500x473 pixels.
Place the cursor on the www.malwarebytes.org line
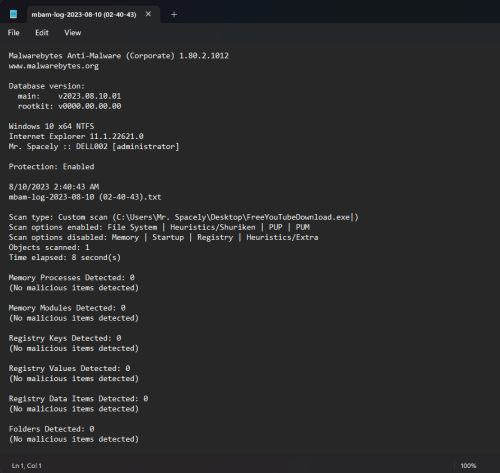pos(54,66)
